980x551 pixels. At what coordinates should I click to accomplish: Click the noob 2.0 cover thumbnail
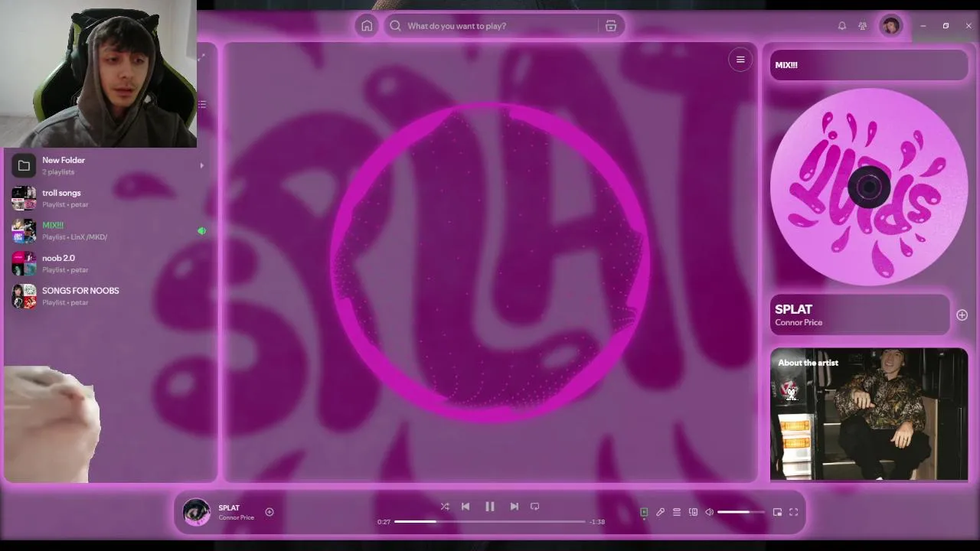pyautogui.click(x=24, y=263)
